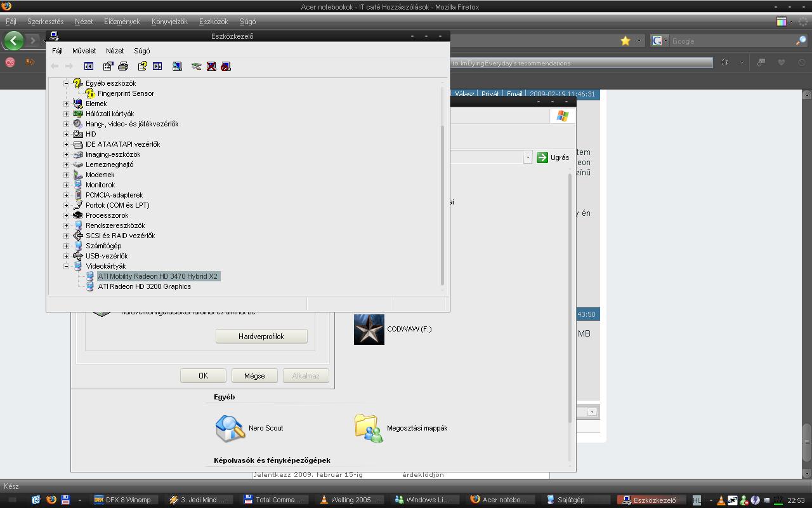Click Show/Hide Action Pane toolbar icon
Image resolution: width=812 pixels, height=508 pixels.
tap(157, 66)
